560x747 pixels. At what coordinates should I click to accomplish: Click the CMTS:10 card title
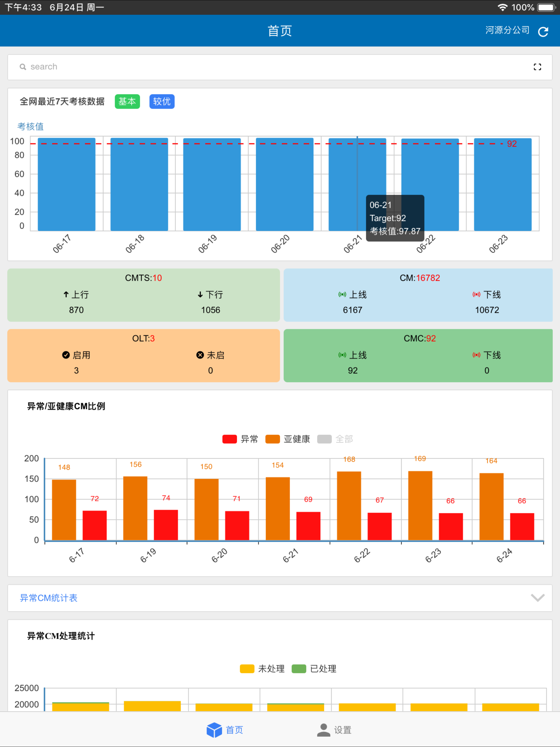(x=144, y=278)
